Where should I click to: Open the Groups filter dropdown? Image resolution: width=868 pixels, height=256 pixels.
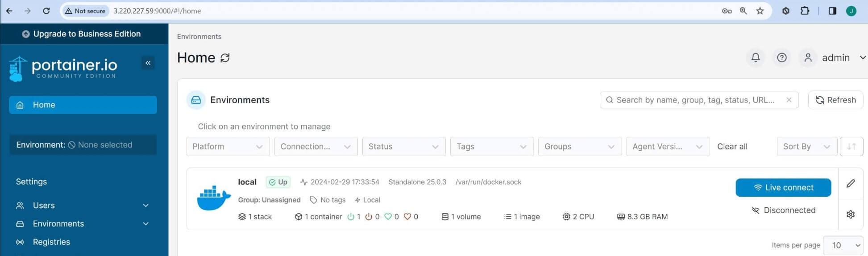pyautogui.click(x=580, y=147)
